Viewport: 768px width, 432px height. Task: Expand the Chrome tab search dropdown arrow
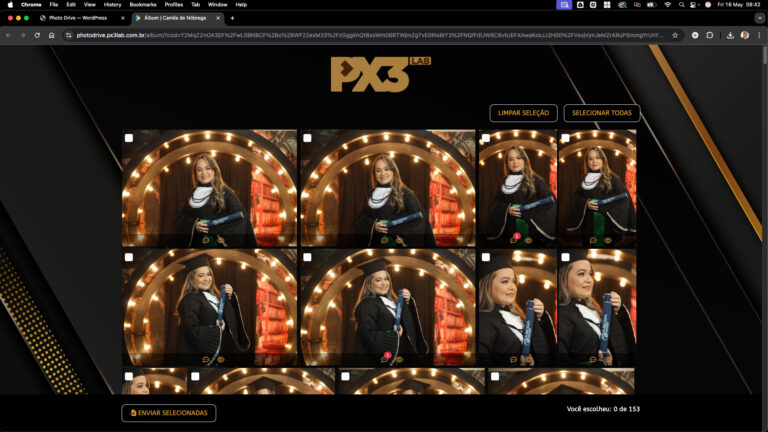click(760, 18)
